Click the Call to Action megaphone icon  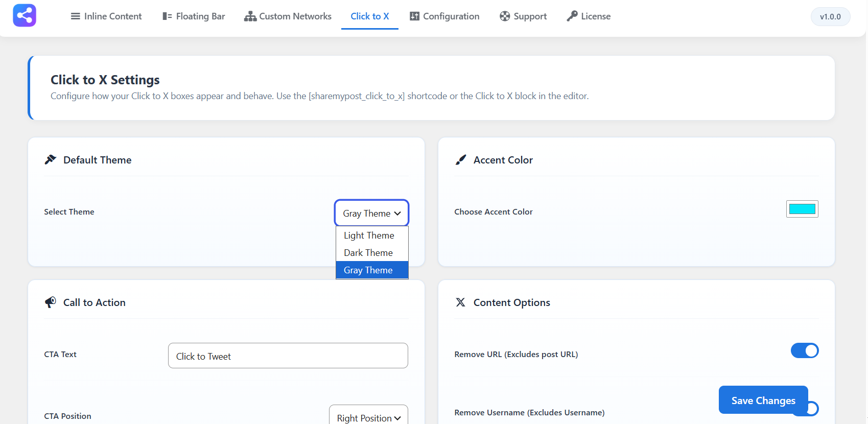50,302
